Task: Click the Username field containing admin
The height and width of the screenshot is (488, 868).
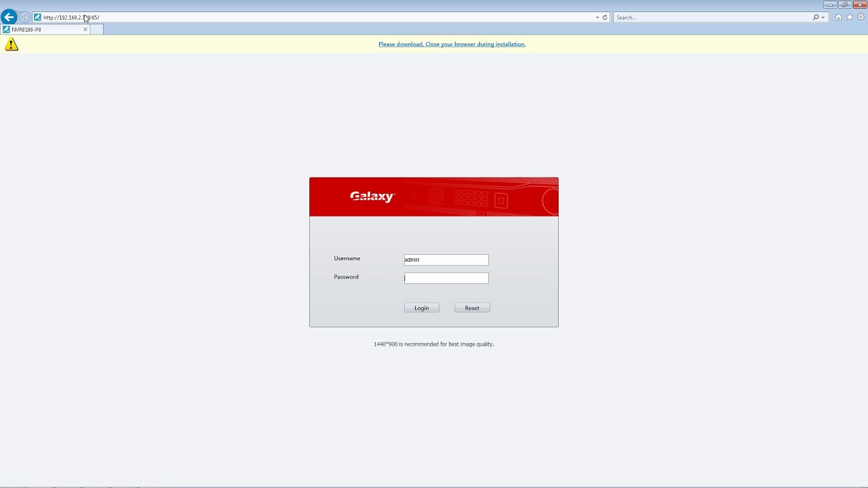Action: point(446,260)
